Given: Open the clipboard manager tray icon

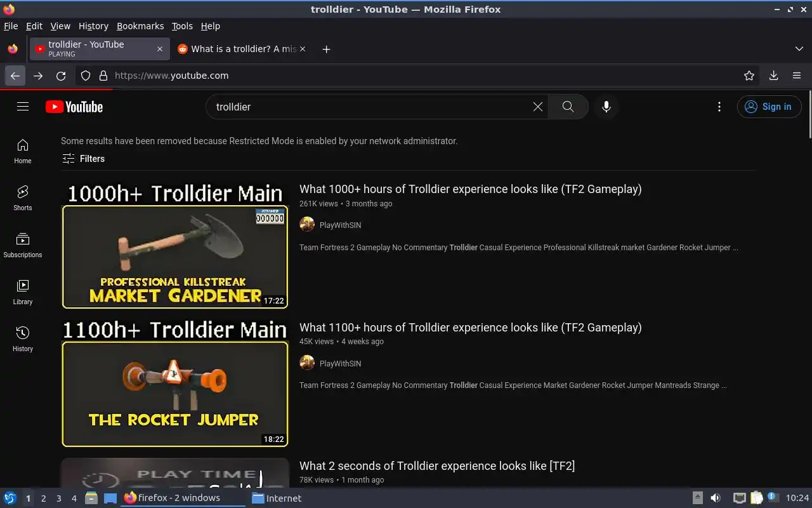Looking at the screenshot, I should point(756,498).
